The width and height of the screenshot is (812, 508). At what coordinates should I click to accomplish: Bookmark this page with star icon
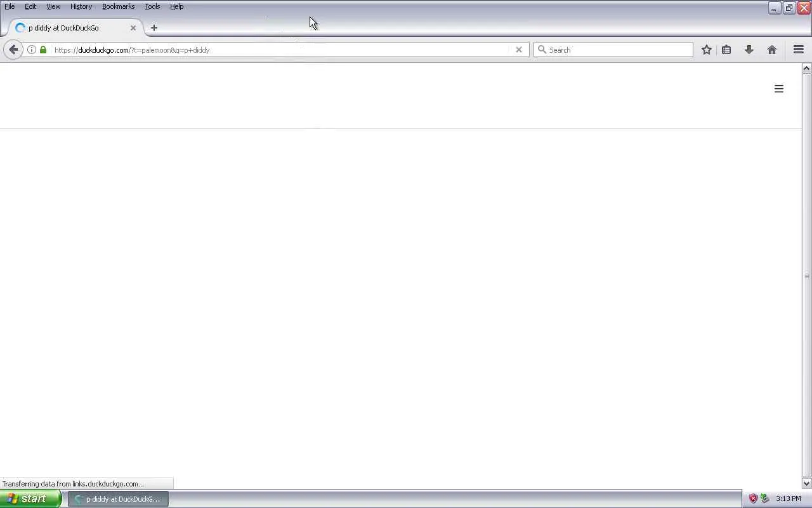707,50
